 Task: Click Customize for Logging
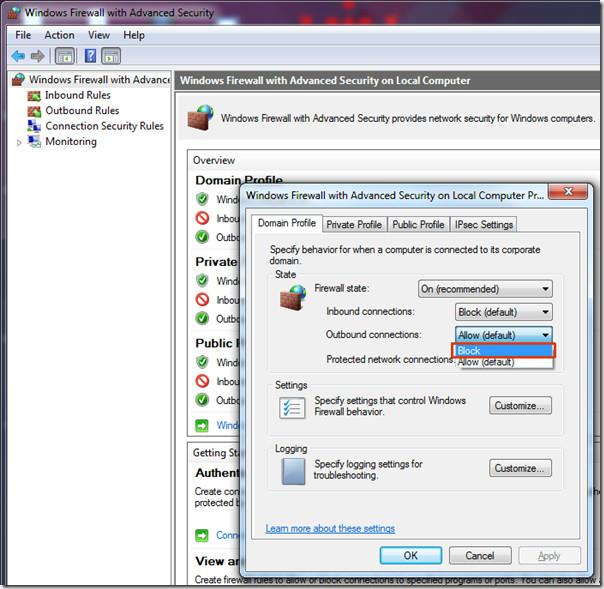(x=520, y=468)
